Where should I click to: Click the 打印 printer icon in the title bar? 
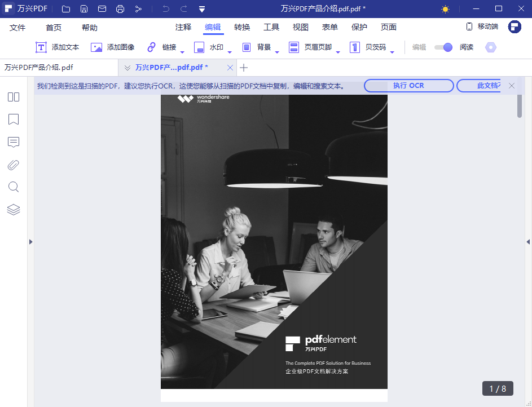pos(120,8)
